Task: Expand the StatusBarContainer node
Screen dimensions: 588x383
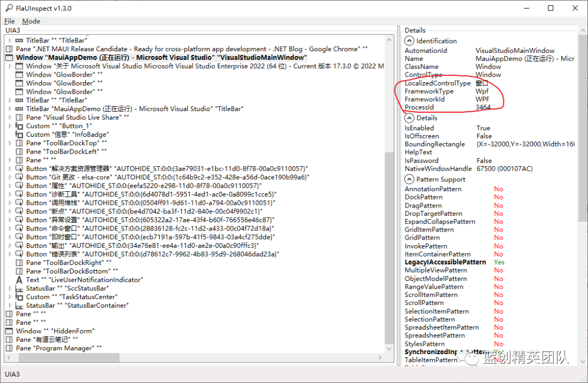Action: pos(10,305)
